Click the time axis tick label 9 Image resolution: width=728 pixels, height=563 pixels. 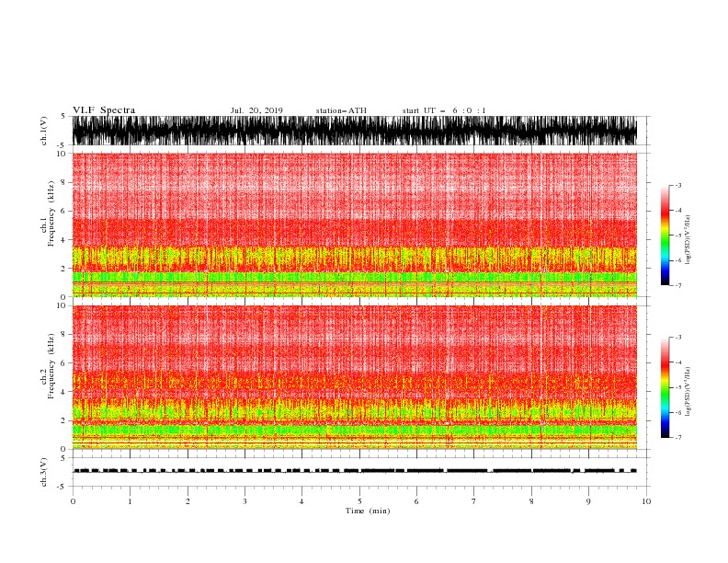pyautogui.click(x=588, y=501)
